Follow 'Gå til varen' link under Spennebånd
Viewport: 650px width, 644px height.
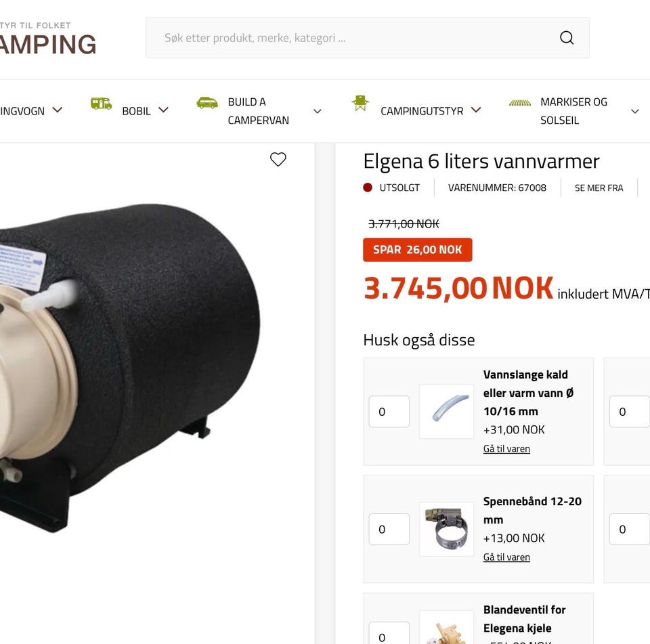pyautogui.click(x=506, y=557)
